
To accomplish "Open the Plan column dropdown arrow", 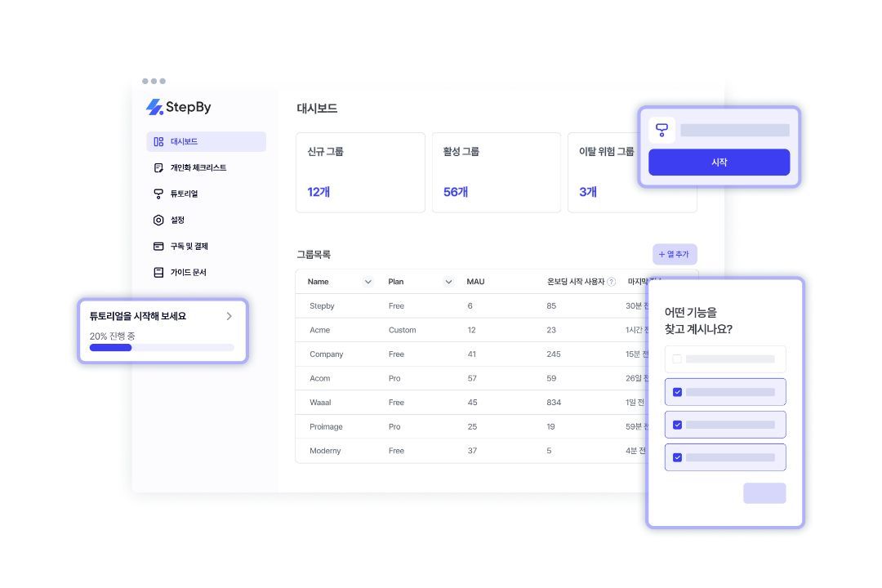I will click(x=448, y=282).
